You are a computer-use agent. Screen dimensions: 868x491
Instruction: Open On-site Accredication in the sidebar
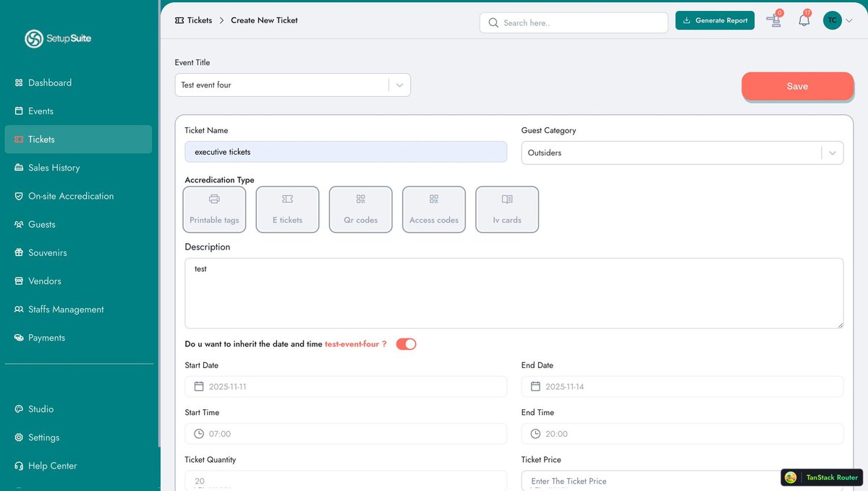pos(78,196)
